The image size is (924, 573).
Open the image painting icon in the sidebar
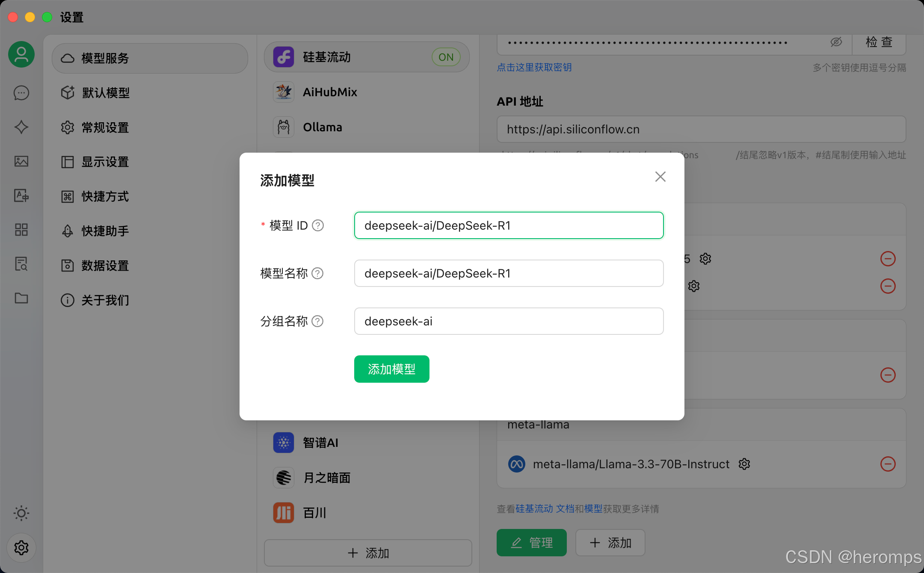(x=21, y=161)
